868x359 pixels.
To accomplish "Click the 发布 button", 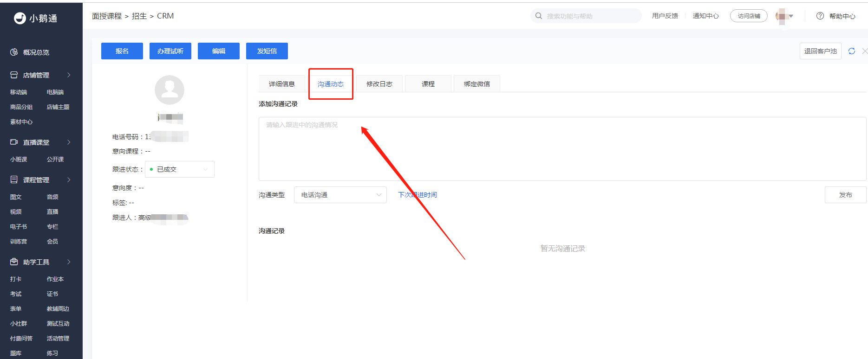I will tap(846, 195).
